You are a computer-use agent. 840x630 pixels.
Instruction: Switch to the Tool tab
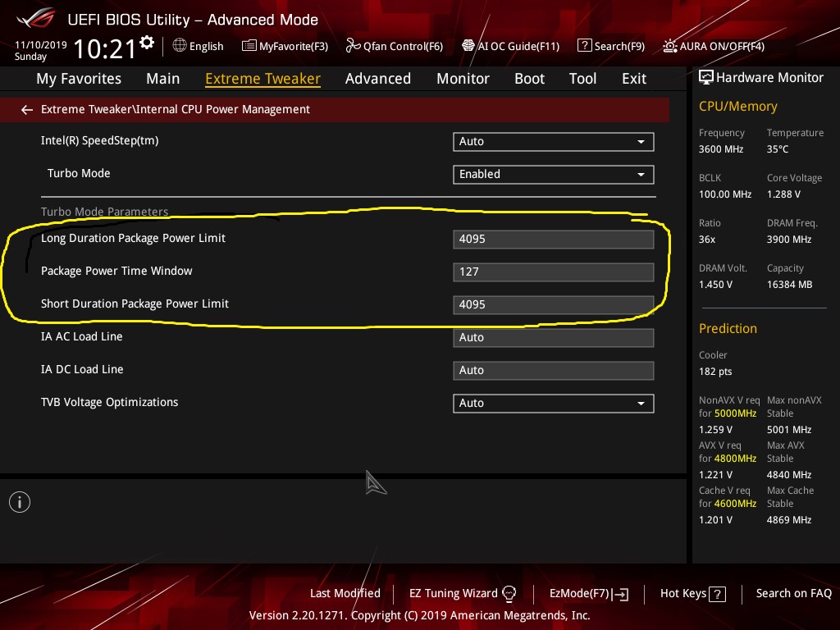pos(583,79)
